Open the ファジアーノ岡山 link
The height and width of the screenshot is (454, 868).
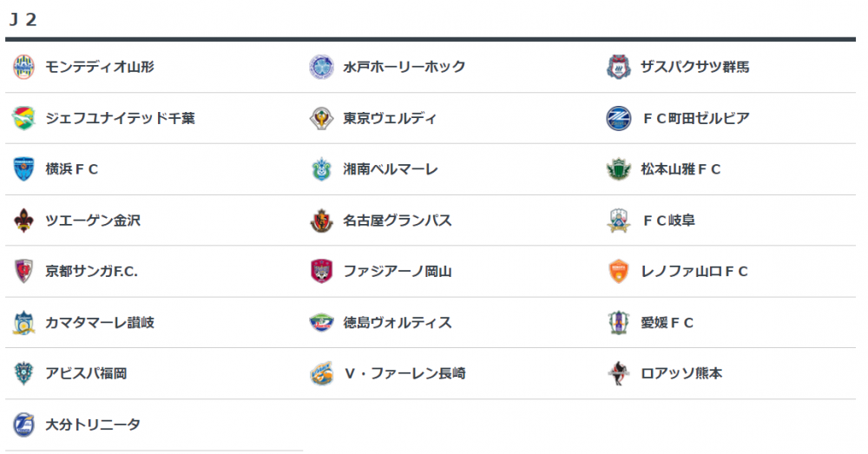pos(397,272)
